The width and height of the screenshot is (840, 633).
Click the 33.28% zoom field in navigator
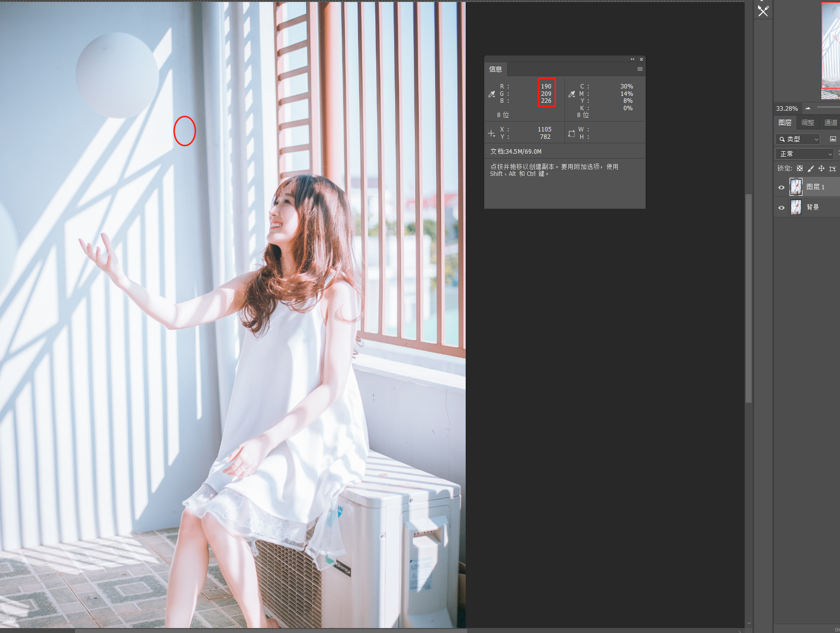coord(787,108)
